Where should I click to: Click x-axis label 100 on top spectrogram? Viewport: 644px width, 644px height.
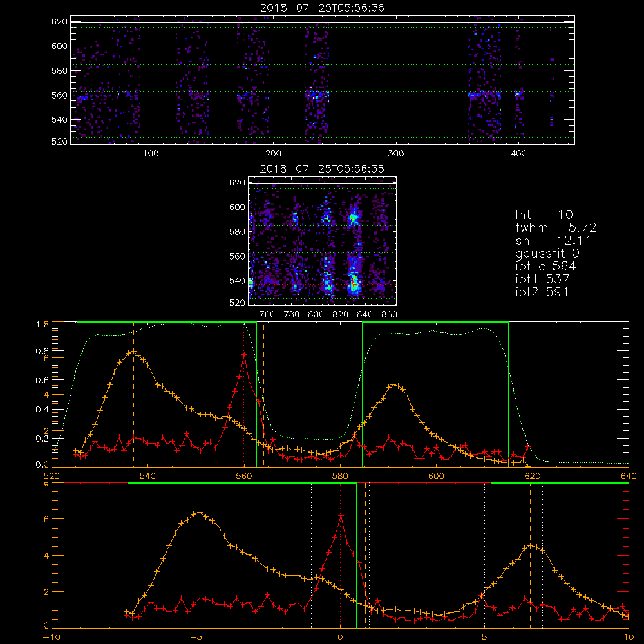[x=150, y=154]
